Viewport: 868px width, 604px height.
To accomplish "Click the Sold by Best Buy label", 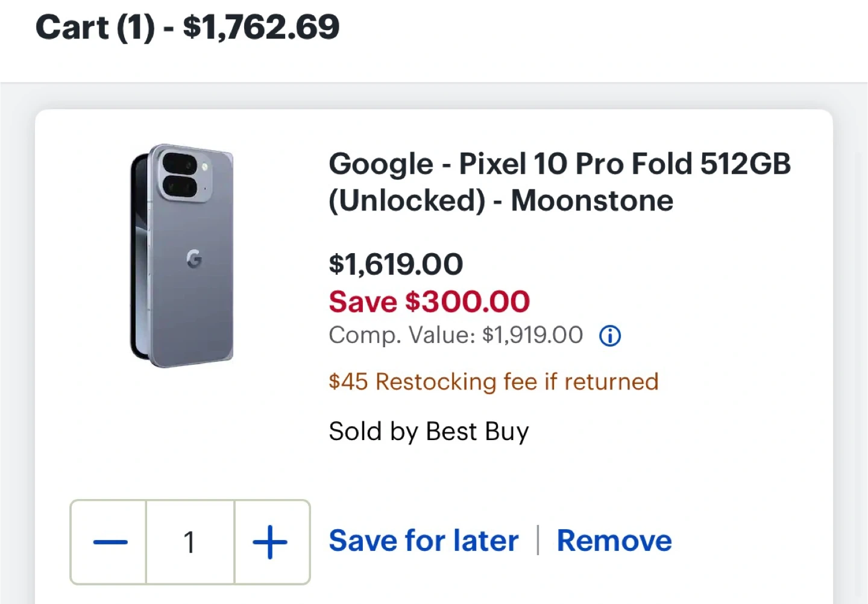I will (x=429, y=432).
